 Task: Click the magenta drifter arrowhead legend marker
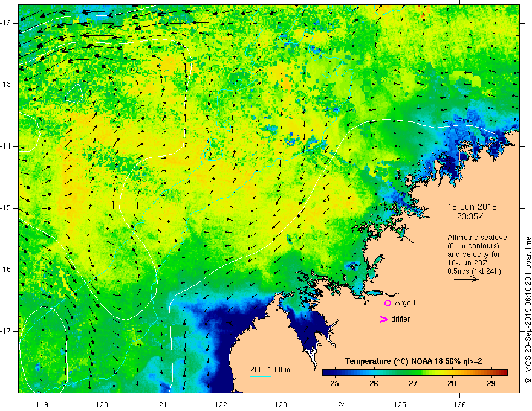click(383, 319)
